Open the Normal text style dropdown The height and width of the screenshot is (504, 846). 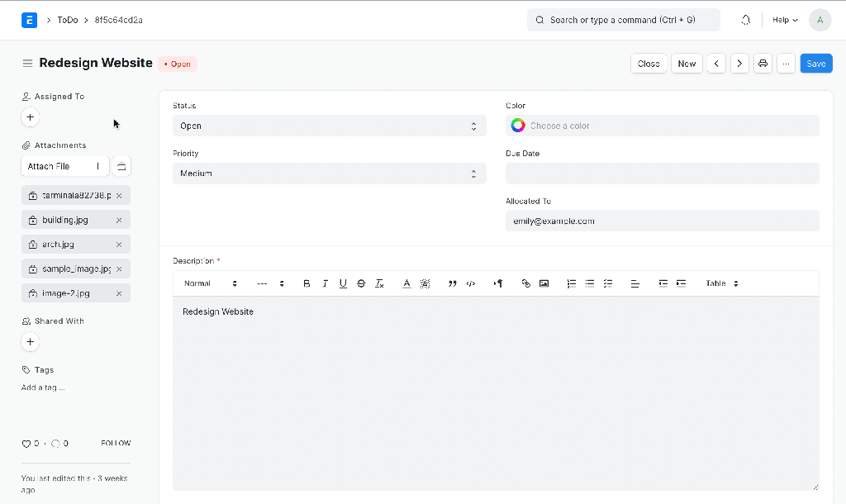click(210, 283)
